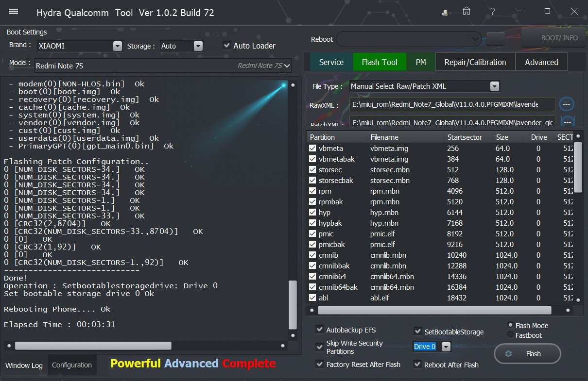Click the Flash button
The image size is (588, 381).
528,354
